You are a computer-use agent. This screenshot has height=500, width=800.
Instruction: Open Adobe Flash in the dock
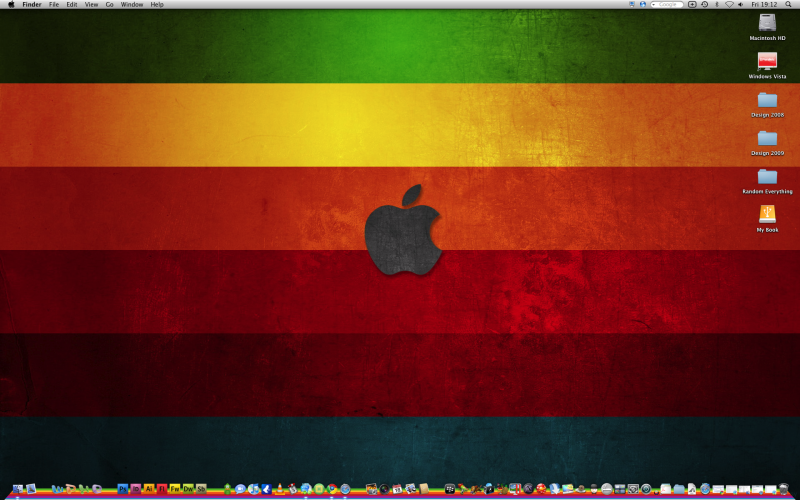click(162, 489)
